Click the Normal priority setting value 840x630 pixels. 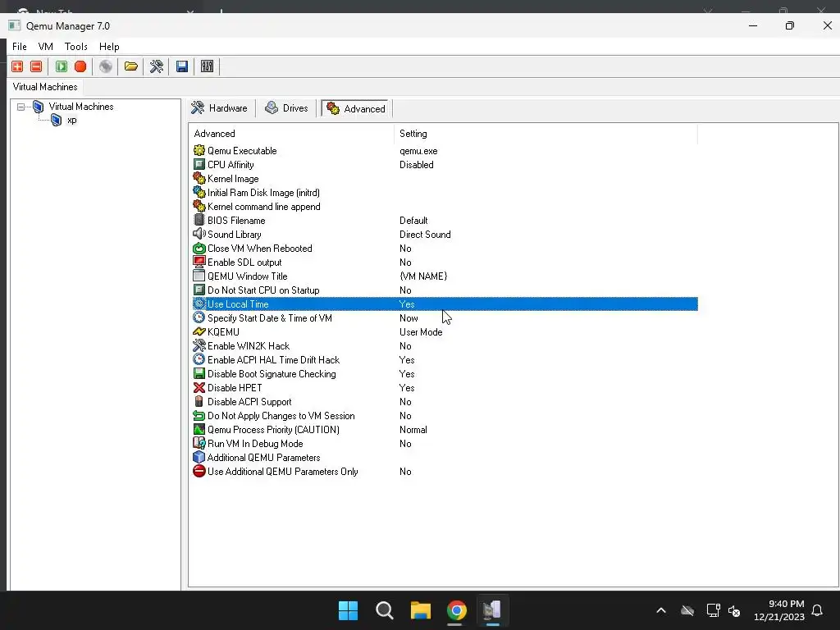point(413,429)
